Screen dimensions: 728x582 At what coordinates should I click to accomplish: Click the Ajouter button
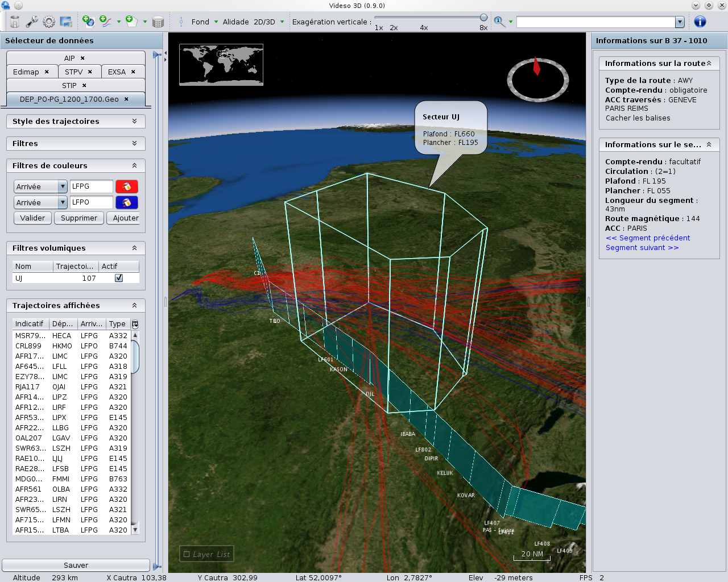point(123,218)
